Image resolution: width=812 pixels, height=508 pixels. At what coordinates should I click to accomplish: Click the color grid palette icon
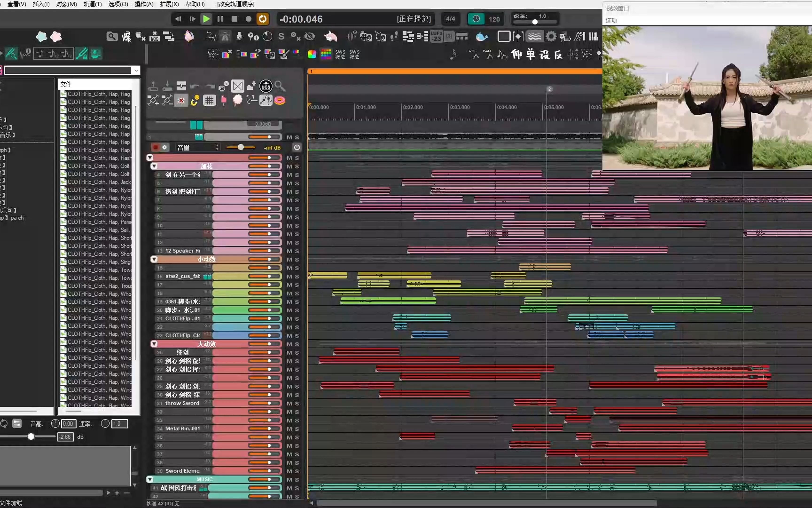coord(326,54)
